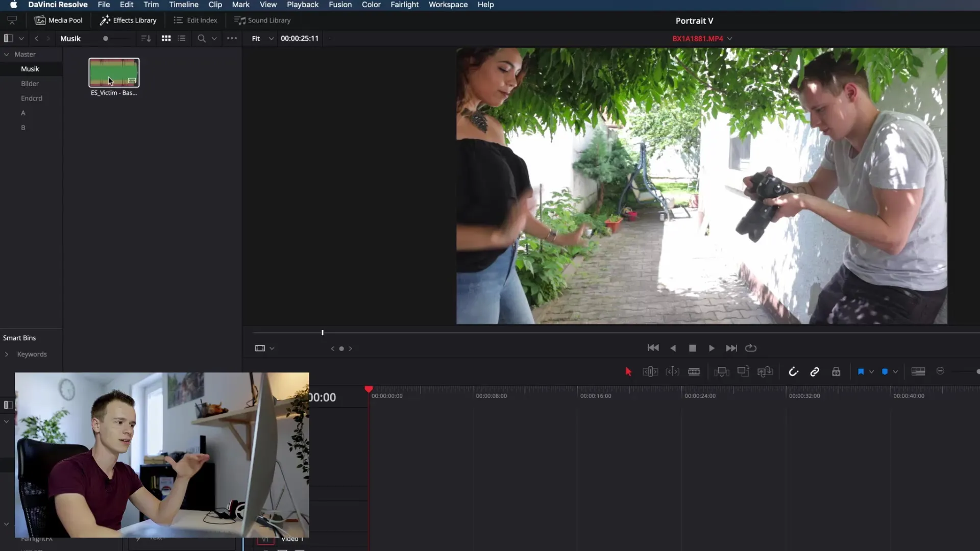Open media pool three-dot options menu
Image resolution: width=980 pixels, height=551 pixels.
[x=232, y=38]
